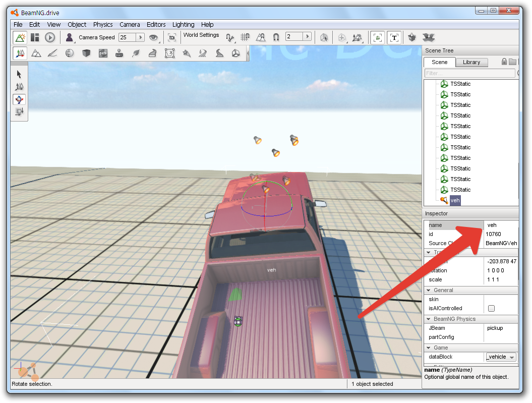Open the Decal Editor stamp icon

(119, 53)
